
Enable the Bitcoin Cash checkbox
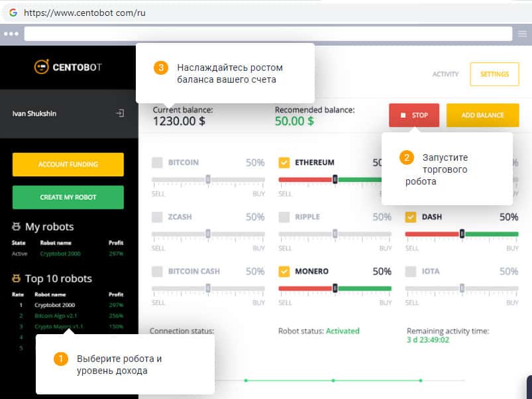tap(157, 271)
